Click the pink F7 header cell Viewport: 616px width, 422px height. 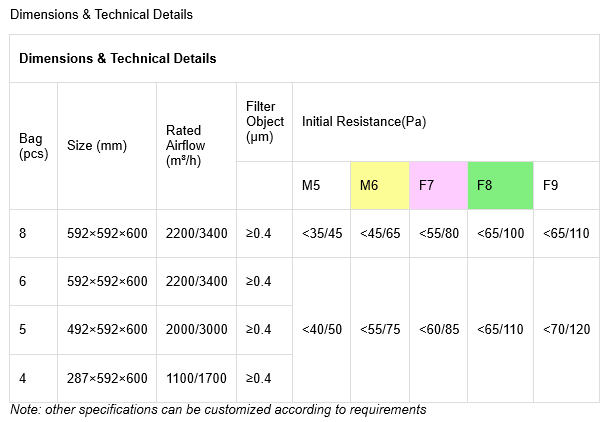[x=438, y=185]
